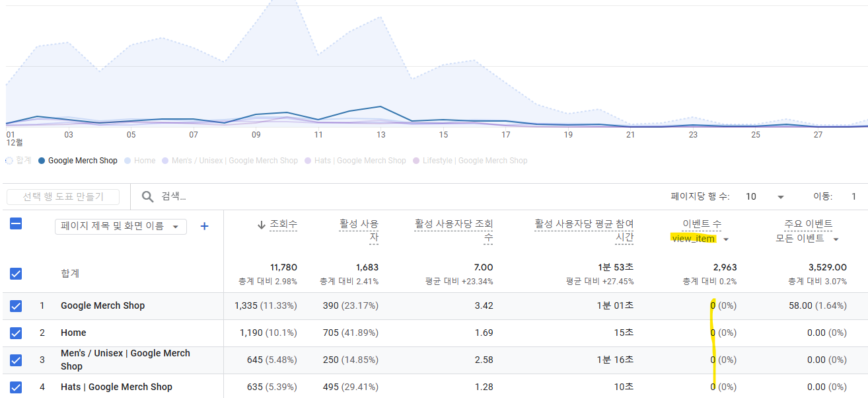Toggle the Google Merch Shop legend dot
The width and height of the screenshot is (868, 398).
42,161
